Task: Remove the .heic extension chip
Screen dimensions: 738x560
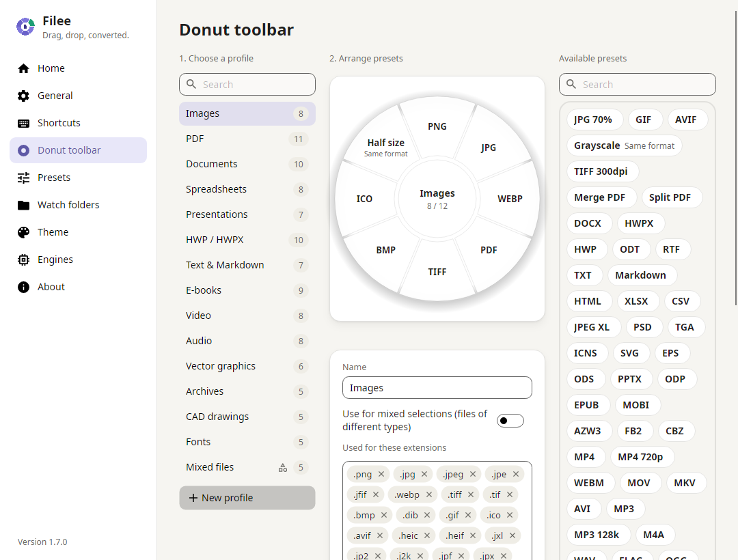Action: tap(427, 535)
